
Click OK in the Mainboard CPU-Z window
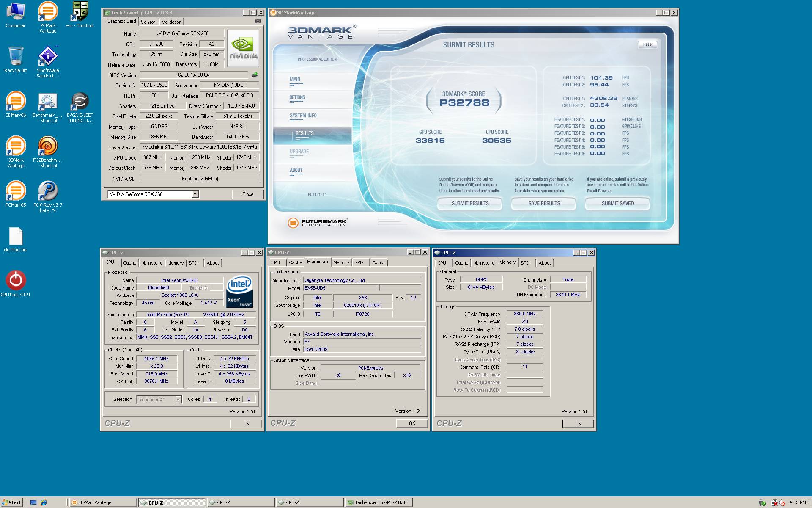click(412, 423)
